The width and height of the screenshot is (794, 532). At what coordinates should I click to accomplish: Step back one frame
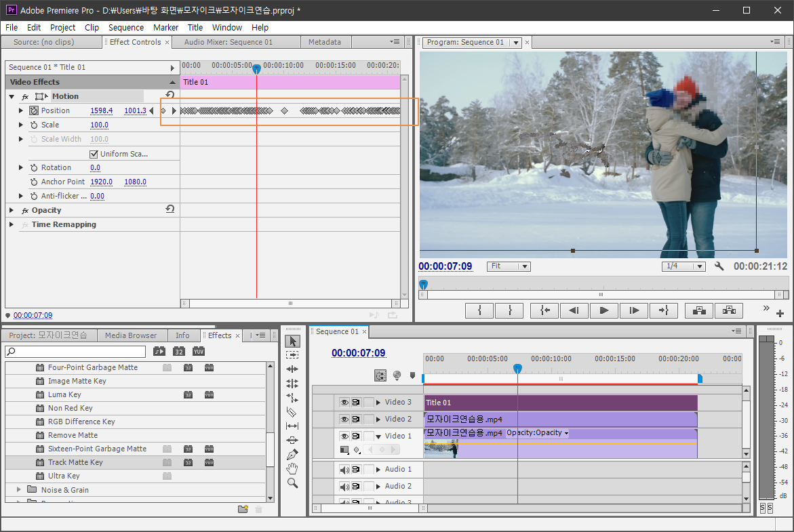pyautogui.click(x=574, y=310)
